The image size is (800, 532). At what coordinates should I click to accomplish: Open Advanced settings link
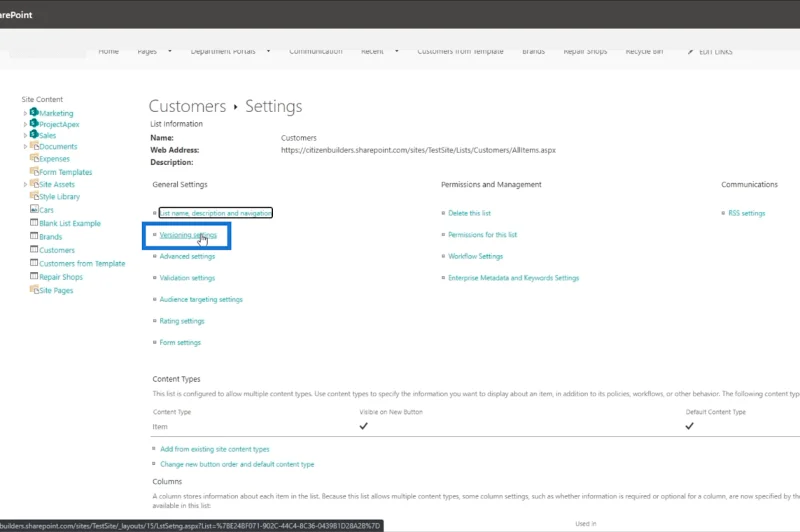(187, 256)
